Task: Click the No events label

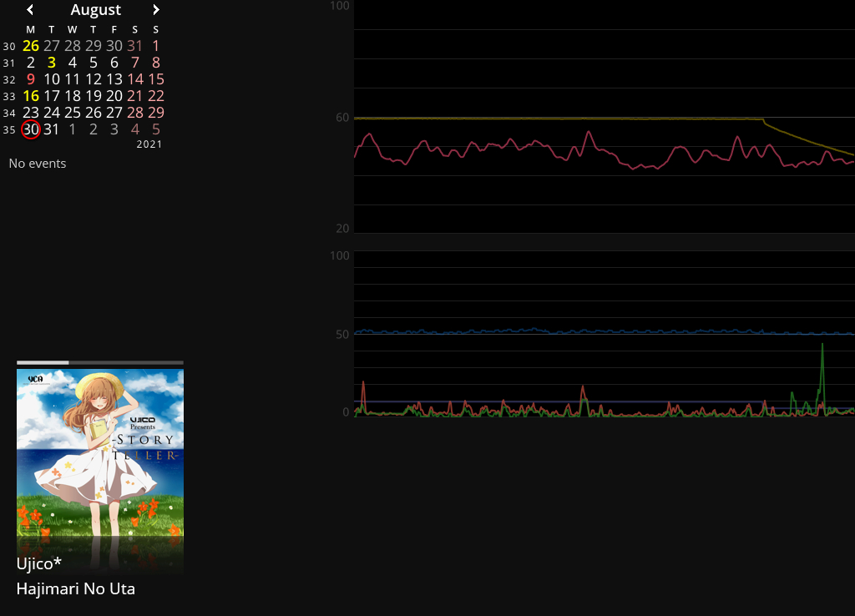Action: tap(38, 164)
